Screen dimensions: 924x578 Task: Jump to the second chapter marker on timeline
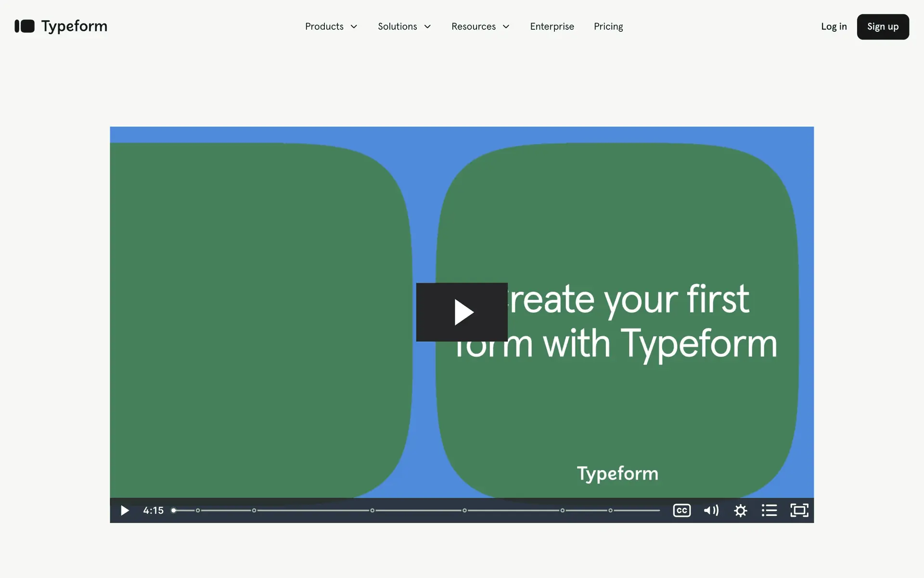tap(254, 511)
